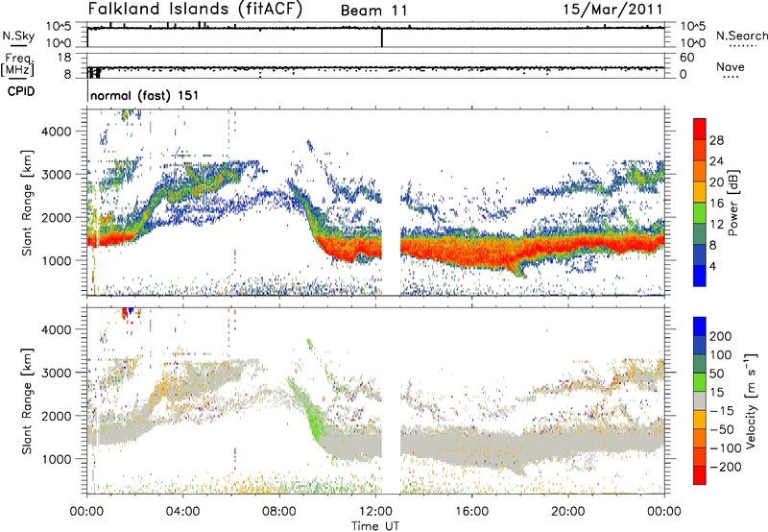This screenshot has width=768, height=532.
Task: Click the "200" value on Velocity colorbar
Action: tap(721, 336)
